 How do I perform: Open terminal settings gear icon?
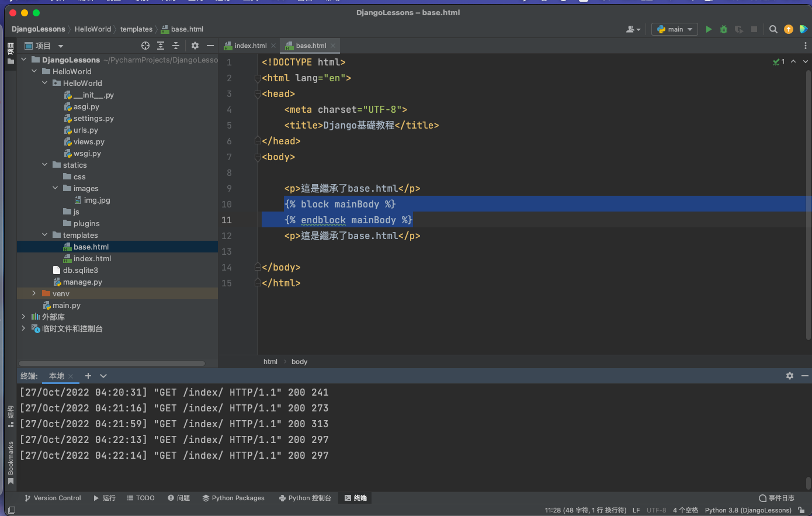tap(790, 376)
